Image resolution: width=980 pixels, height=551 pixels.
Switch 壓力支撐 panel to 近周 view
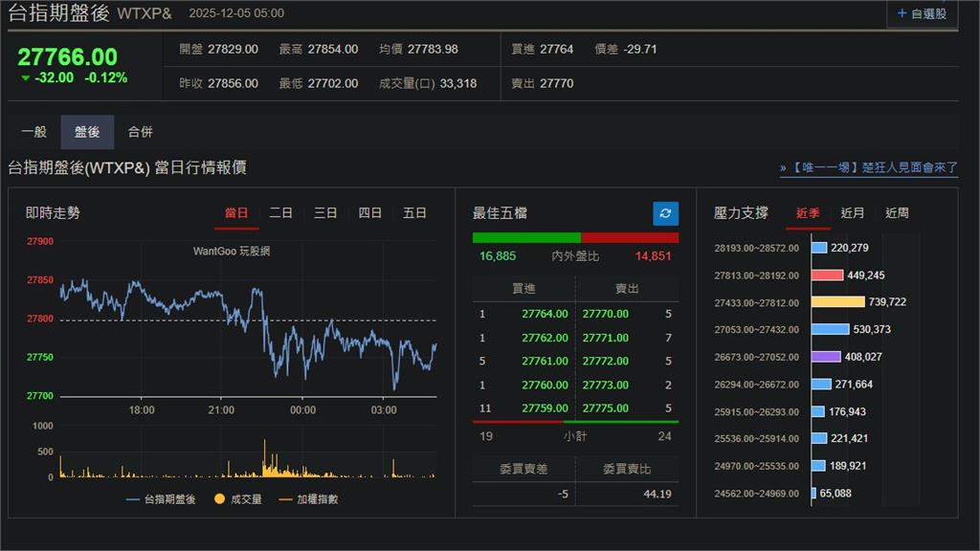(898, 213)
